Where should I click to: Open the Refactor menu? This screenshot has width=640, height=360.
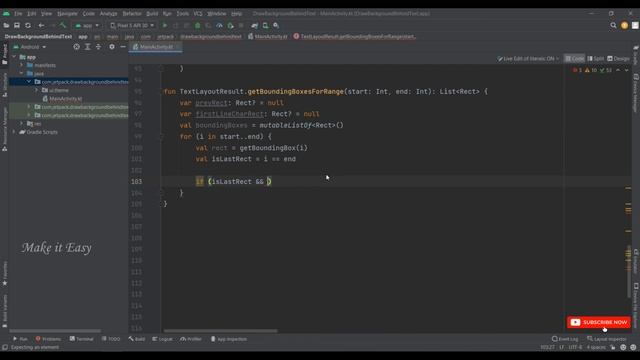(132, 13)
